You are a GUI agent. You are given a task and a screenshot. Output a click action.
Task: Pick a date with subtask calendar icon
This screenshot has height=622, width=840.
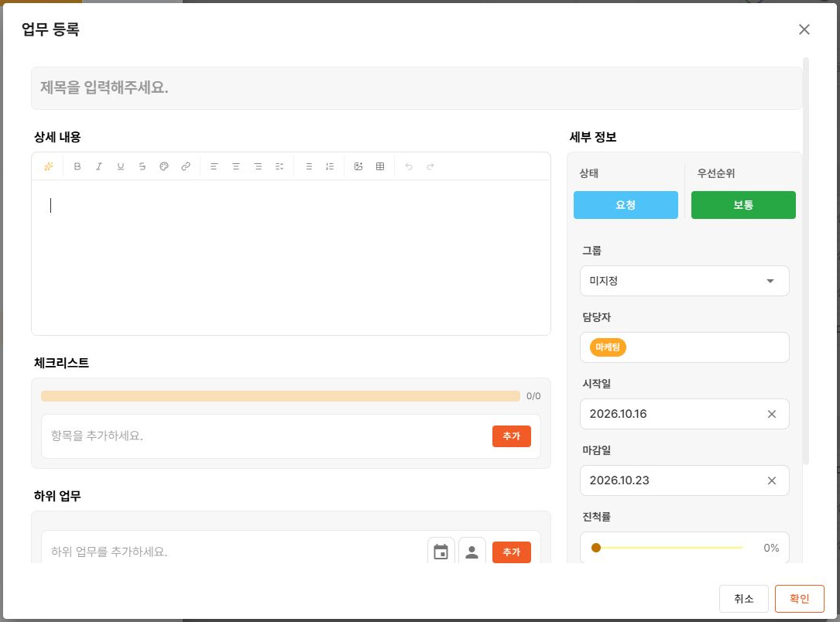(x=441, y=552)
